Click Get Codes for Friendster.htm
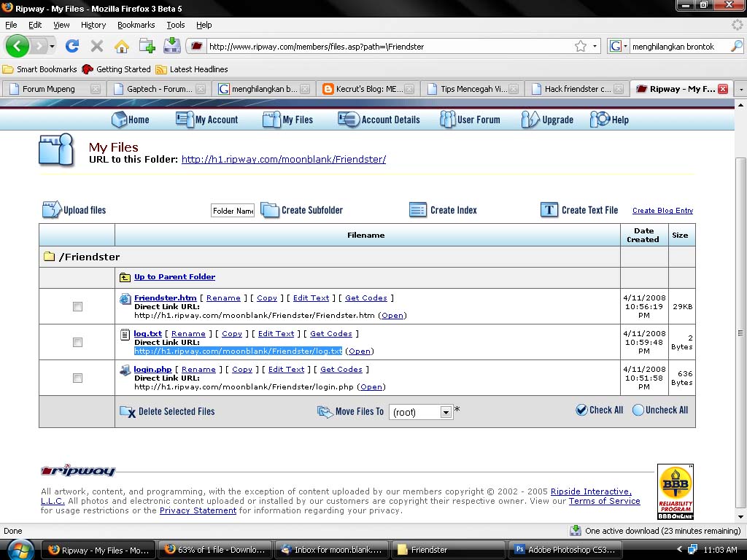 (366, 298)
